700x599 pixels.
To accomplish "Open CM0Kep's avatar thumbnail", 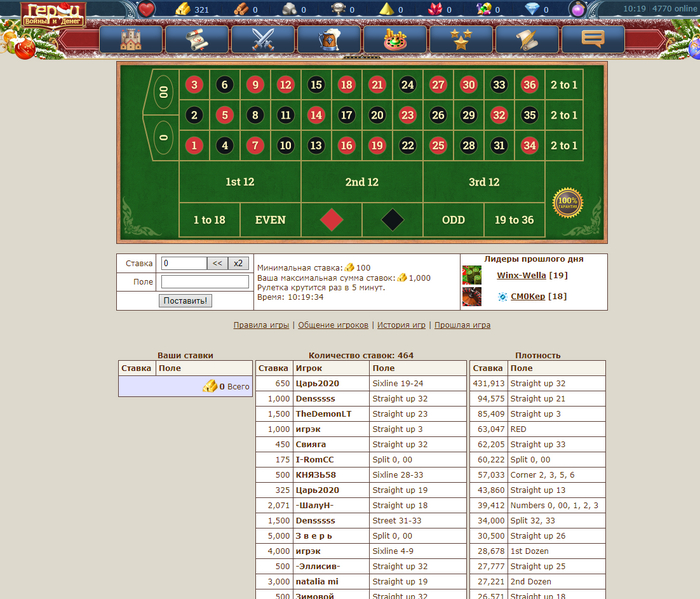I will 472,296.
